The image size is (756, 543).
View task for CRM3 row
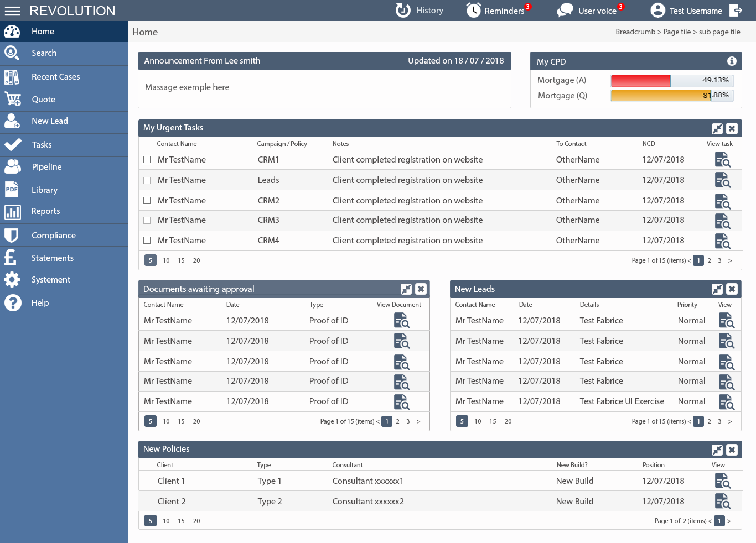723,221
